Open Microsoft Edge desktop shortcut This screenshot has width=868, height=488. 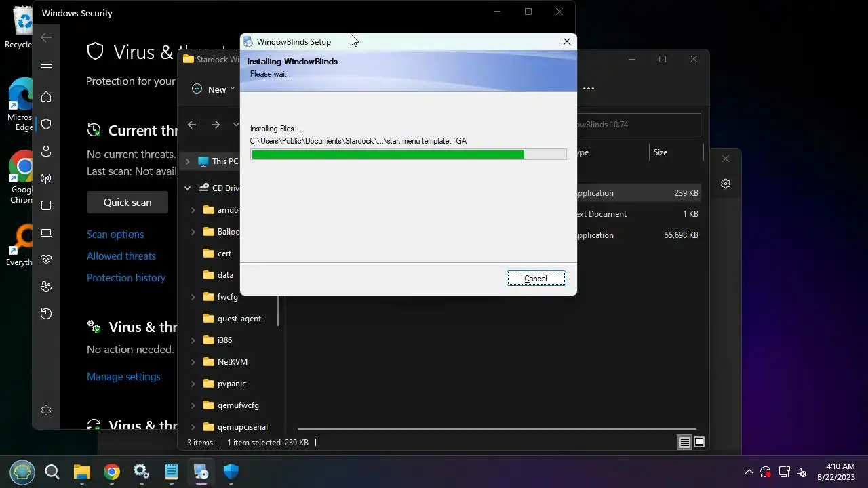(x=20, y=105)
